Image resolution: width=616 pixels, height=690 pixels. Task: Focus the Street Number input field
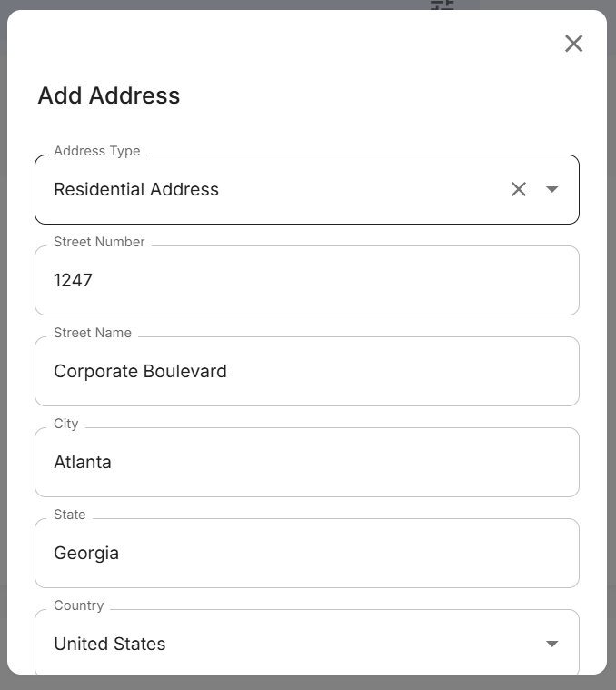click(306, 280)
